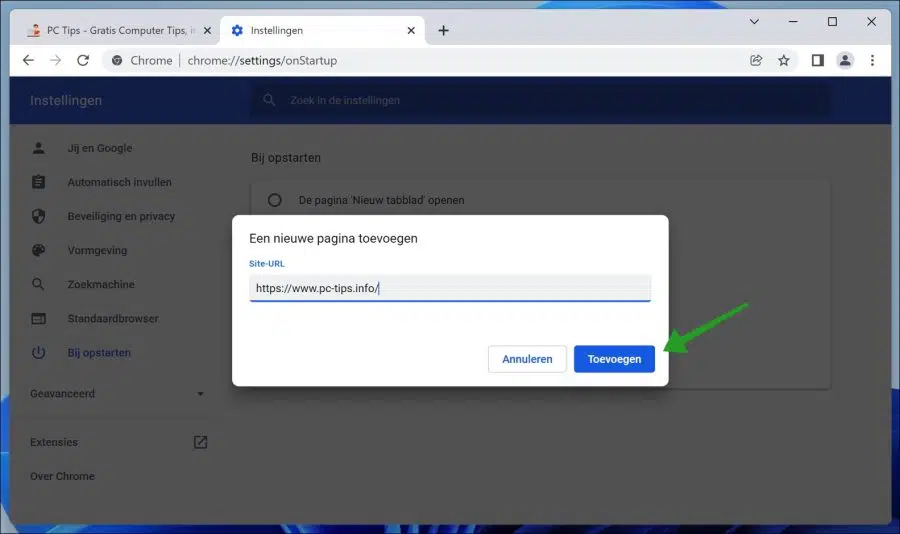Expand the Geavanceerd section

pyautogui.click(x=117, y=394)
